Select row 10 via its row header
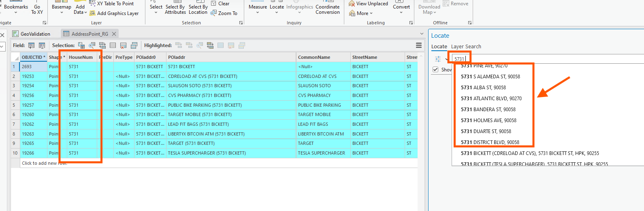Viewport: 644px width, 211px height. pos(15,153)
